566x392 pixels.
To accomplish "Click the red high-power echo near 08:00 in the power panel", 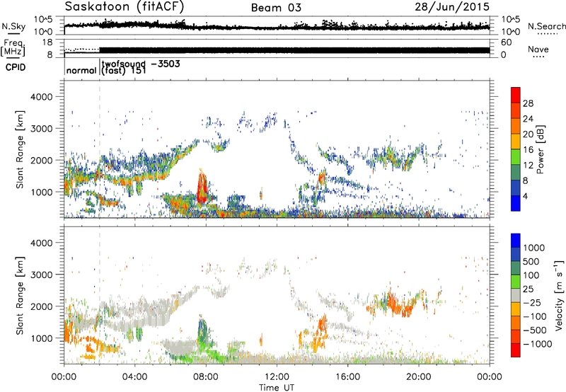I will 202,188.
